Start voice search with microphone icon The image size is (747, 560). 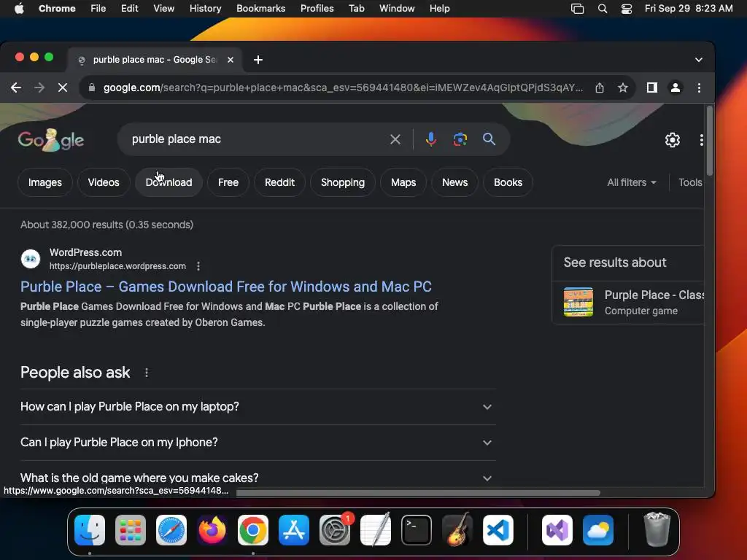click(x=430, y=139)
